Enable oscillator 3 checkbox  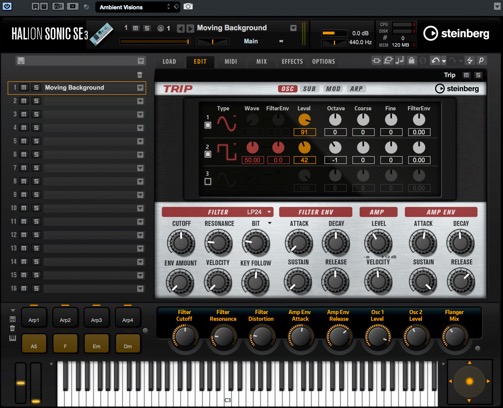tap(208, 182)
